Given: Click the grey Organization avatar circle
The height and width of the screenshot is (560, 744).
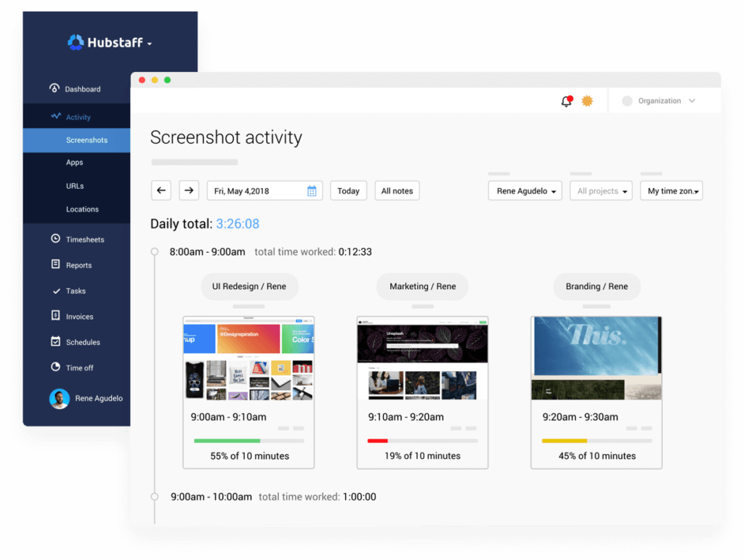Looking at the screenshot, I should (627, 100).
